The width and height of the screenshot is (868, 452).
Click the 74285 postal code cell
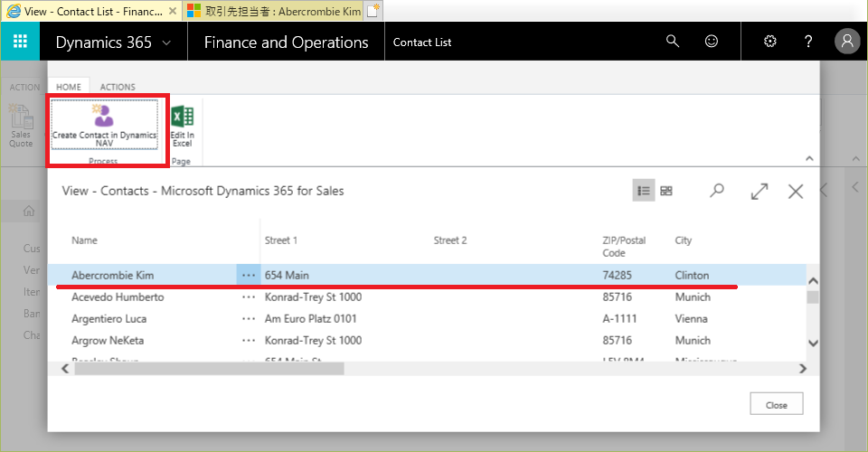point(618,275)
